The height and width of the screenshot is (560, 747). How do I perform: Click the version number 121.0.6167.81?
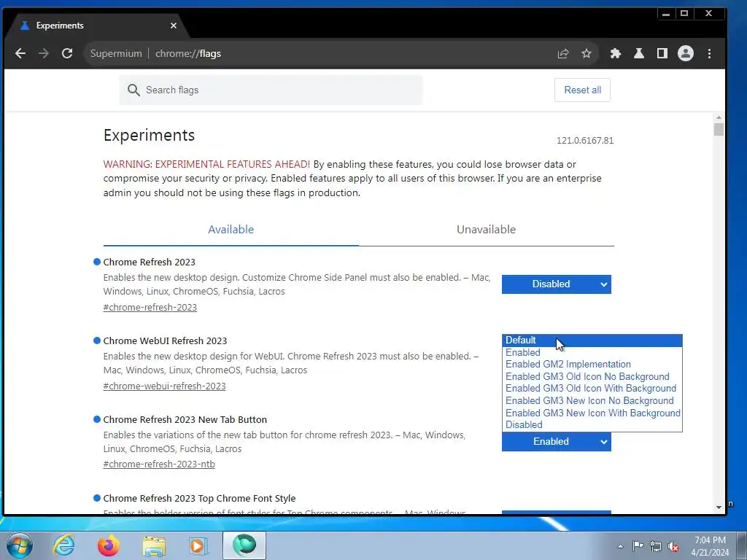click(x=585, y=141)
